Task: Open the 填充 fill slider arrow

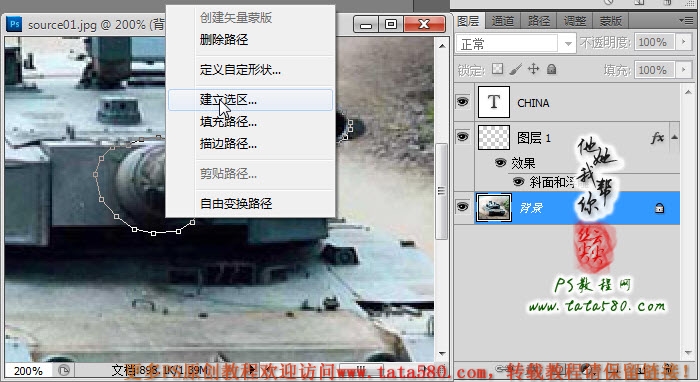Action: coord(683,70)
